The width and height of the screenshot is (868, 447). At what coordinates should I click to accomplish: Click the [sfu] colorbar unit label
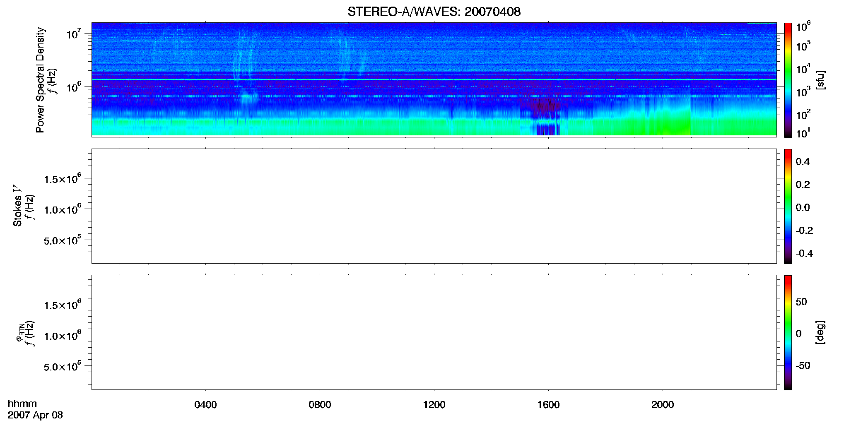[820, 80]
